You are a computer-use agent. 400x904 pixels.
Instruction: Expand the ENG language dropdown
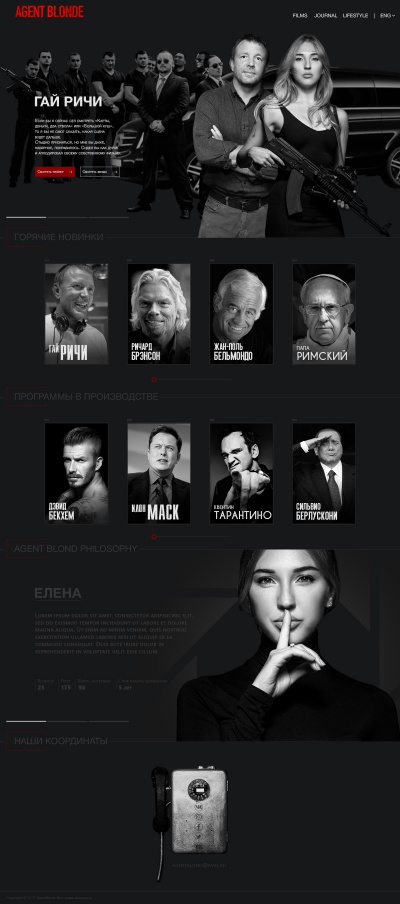click(387, 16)
